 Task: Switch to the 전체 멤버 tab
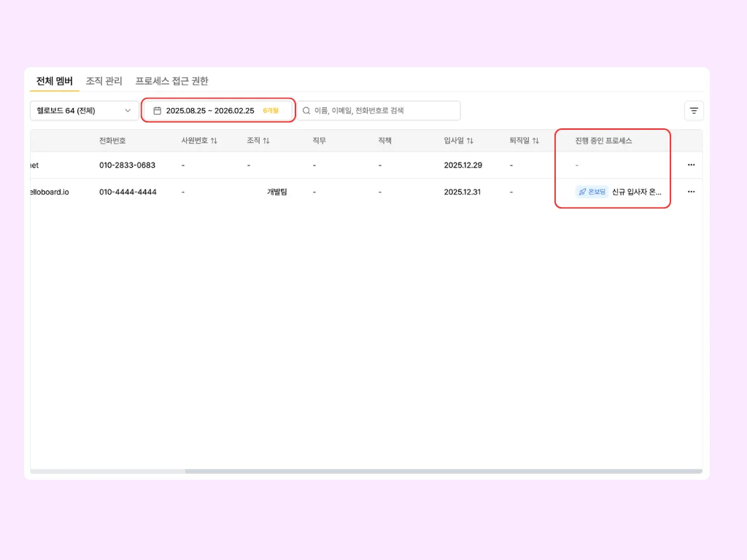pos(55,81)
